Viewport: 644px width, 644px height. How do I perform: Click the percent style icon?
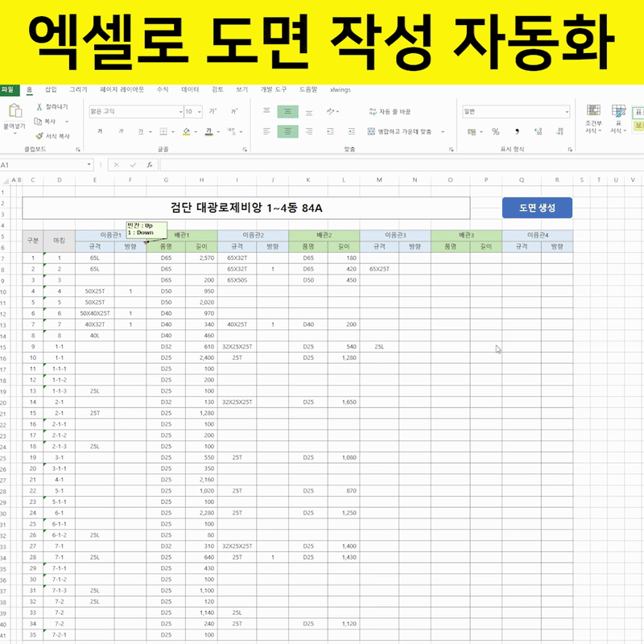[495, 131]
